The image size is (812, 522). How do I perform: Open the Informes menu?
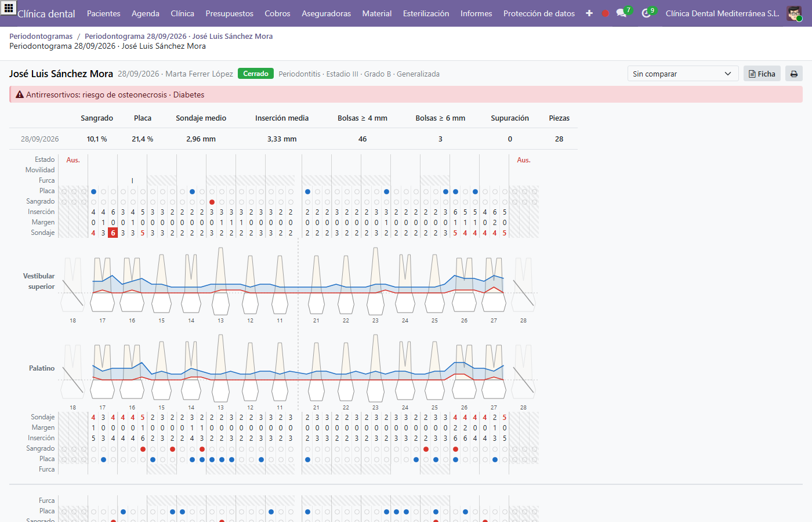pyautogui.click(x=476, y=13)
